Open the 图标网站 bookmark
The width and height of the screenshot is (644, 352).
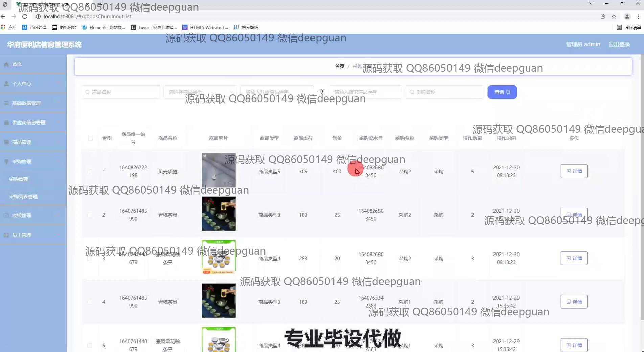coord(64,27)
